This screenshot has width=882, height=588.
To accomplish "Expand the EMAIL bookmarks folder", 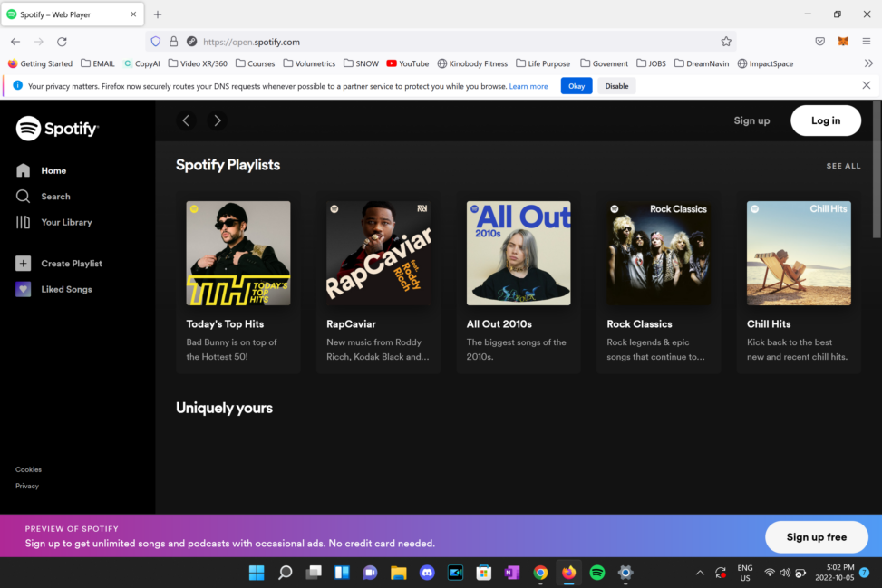I will click(x=98, y=63).
